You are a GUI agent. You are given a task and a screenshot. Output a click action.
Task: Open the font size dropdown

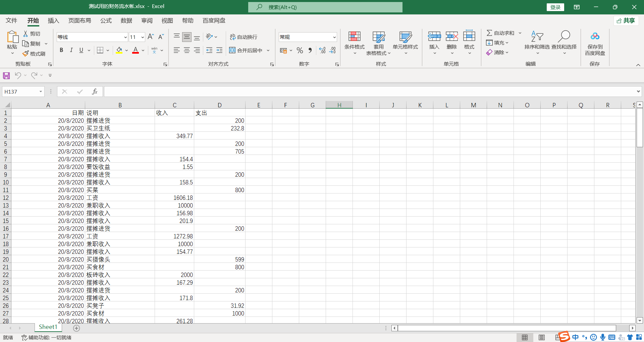[142, 37]
